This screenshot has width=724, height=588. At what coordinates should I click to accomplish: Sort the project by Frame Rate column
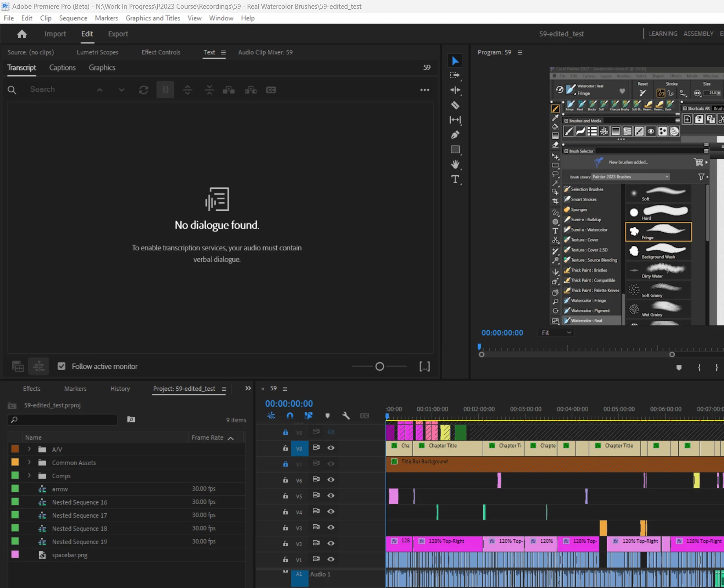[x=207, y=438]
